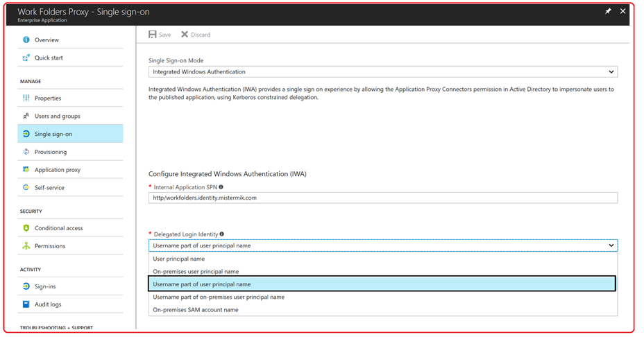
Task: Click the Self-service icon
Action: coord(26,188)
